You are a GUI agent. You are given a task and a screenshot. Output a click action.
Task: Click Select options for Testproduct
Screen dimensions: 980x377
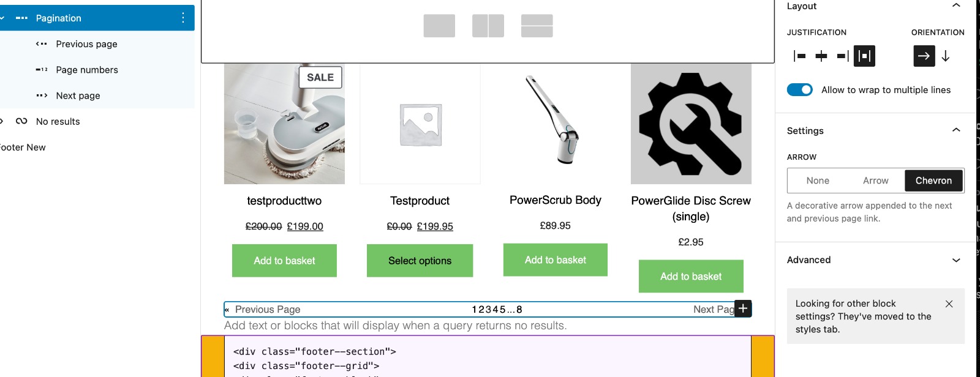click(x=420, y=261)
